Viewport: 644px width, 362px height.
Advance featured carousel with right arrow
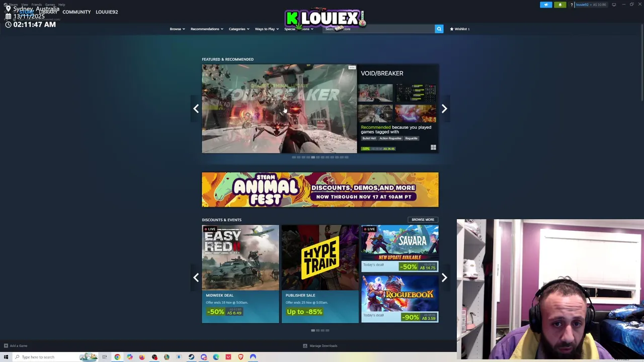pyautogui.click(x=444, y=109)
